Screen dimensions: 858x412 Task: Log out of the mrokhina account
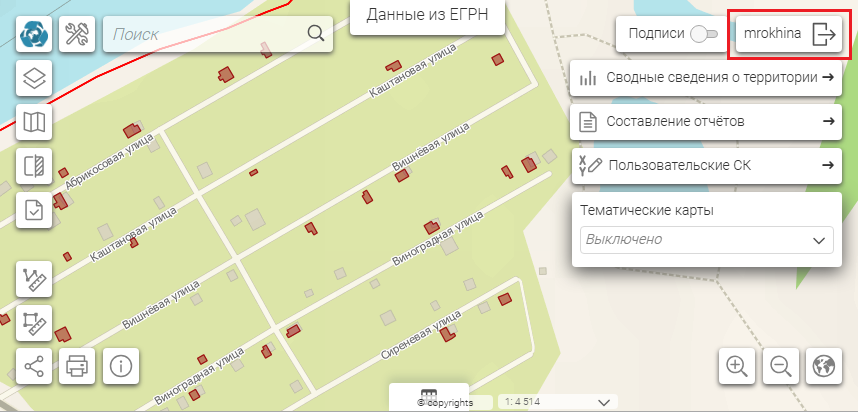click(x=823, y=34)
